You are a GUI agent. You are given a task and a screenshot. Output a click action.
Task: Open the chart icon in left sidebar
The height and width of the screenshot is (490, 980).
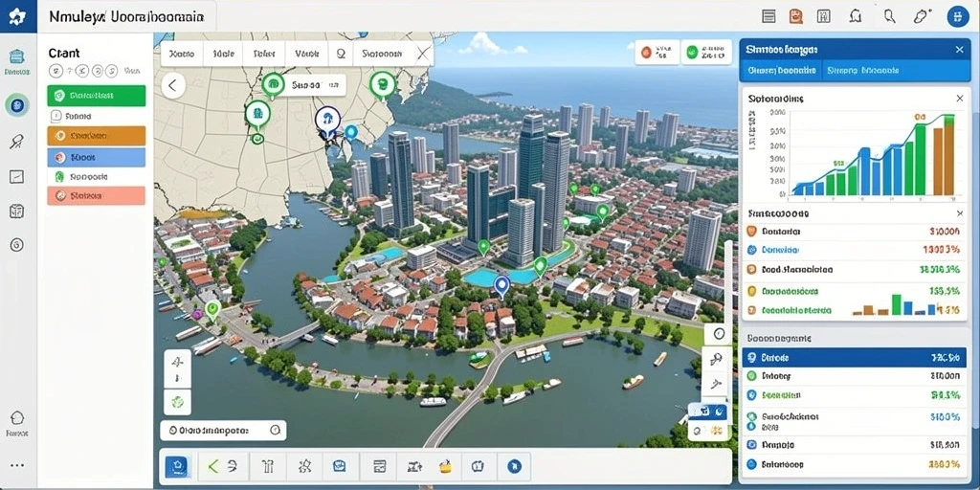point(17,177)
